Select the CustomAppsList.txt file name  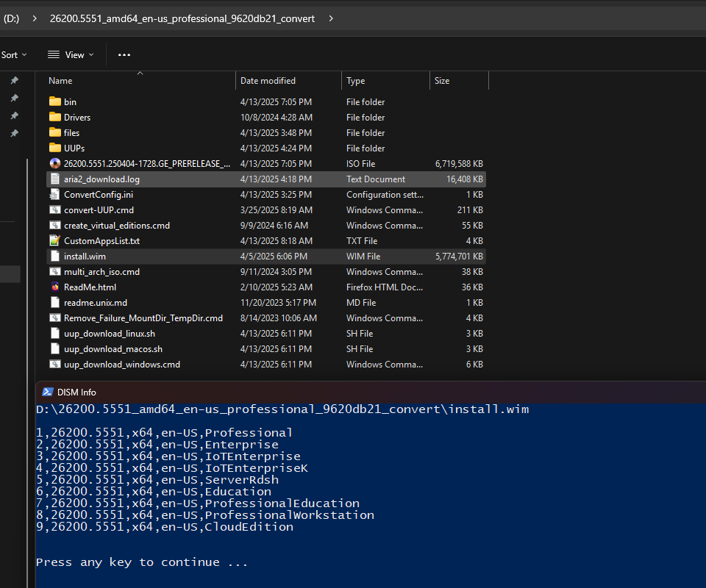tap(101, 240)
